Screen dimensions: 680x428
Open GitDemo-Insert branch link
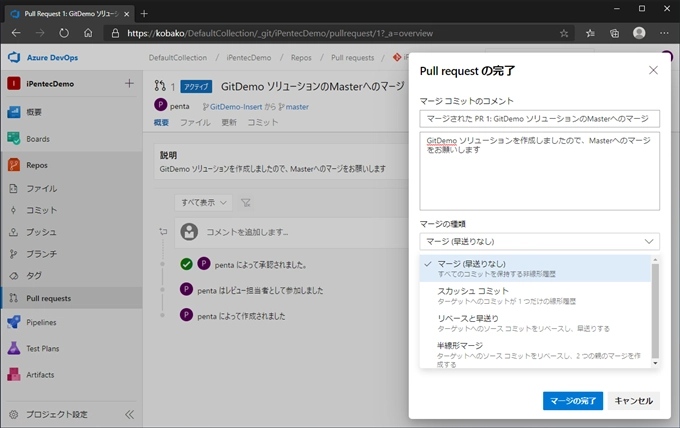point(232,107)
